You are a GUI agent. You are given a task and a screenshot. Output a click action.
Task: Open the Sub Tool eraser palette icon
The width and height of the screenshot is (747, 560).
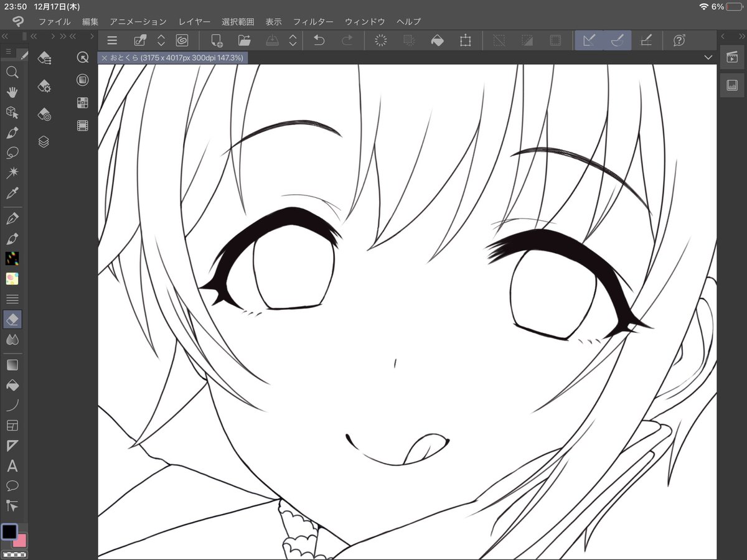coord(44,59)
